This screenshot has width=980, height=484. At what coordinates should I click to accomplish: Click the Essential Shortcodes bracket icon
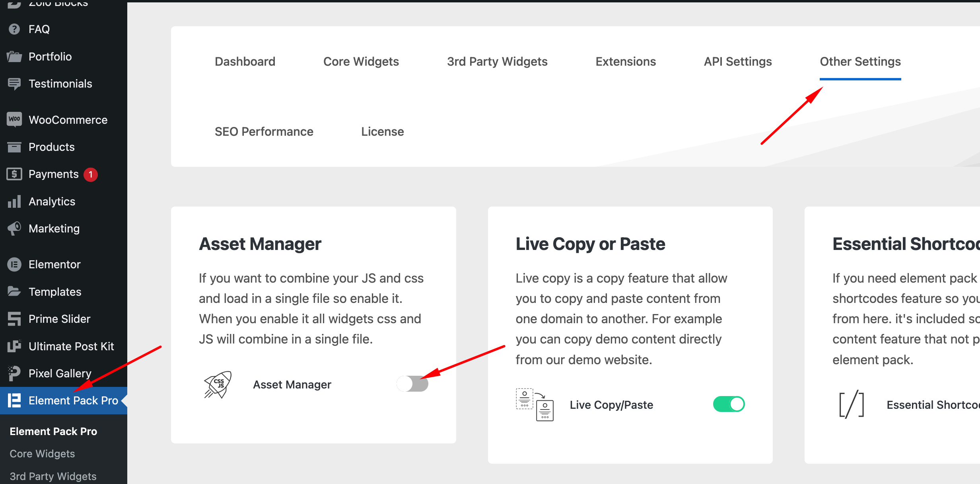(852, 405)
